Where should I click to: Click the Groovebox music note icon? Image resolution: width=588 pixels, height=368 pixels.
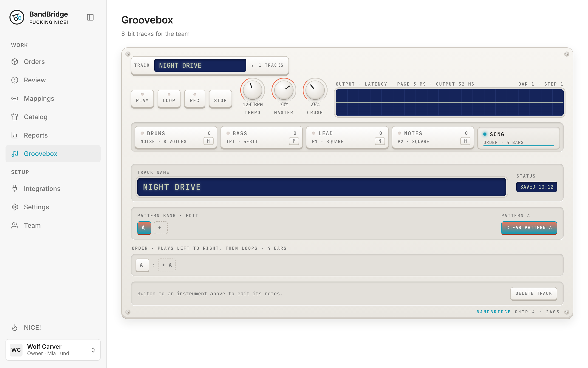click(15, 154)
